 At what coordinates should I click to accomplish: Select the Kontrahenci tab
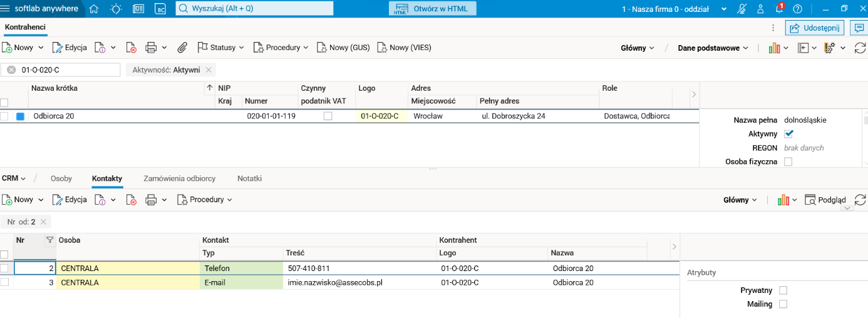25,28
